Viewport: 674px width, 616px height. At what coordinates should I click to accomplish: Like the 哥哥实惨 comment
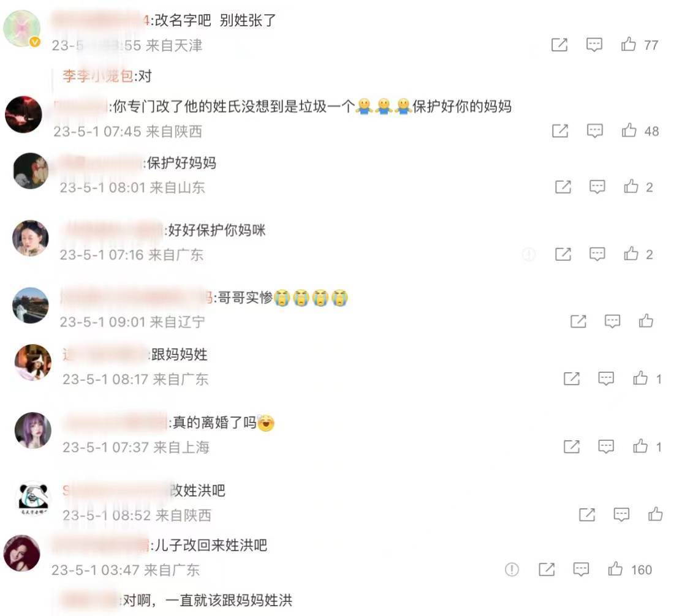646,321
